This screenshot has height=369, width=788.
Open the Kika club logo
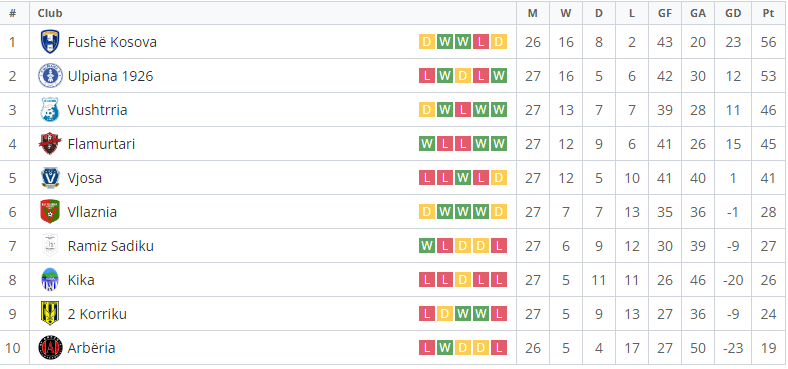pos(50,280)
